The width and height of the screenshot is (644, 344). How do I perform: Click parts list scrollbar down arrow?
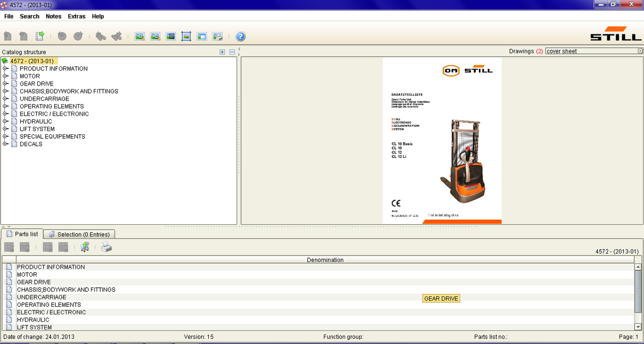[x=638, y=327]
